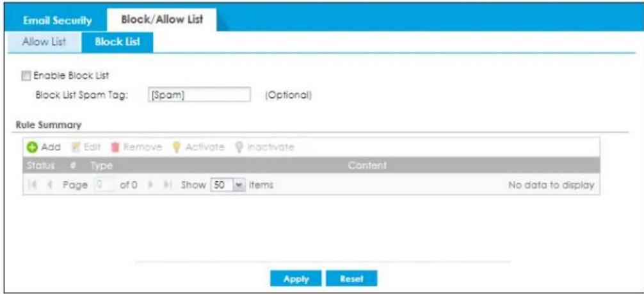Open the Show 50 items dropdown
Viewport: 644px width, 294px height.
click(227, 185)
